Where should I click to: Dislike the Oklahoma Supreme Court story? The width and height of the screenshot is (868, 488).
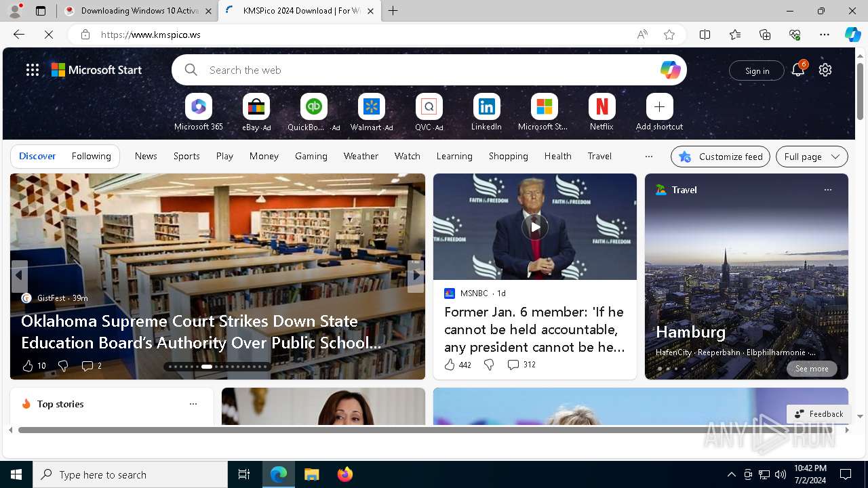63,366
